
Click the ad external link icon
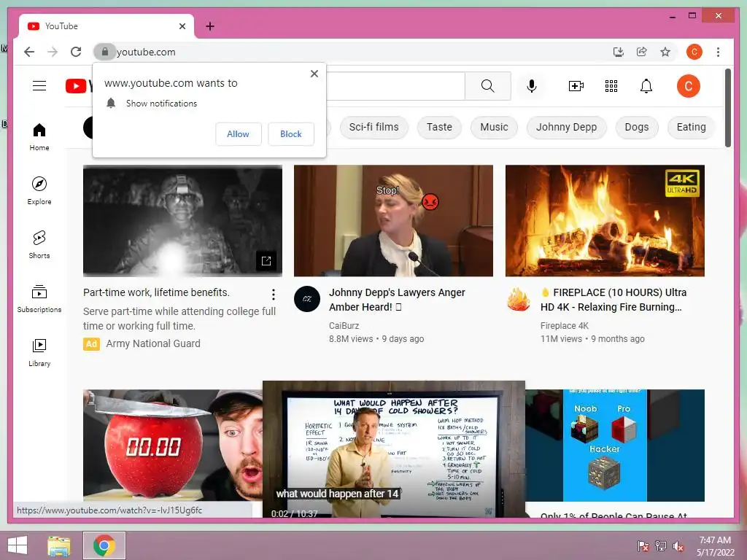[x=266, y=261]
